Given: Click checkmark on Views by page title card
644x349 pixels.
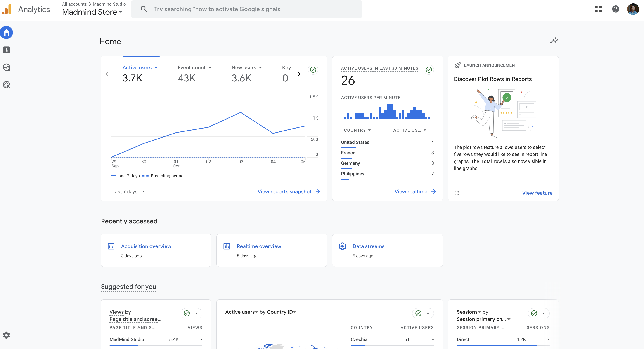Looking at the screenshot, I should 187,313.
